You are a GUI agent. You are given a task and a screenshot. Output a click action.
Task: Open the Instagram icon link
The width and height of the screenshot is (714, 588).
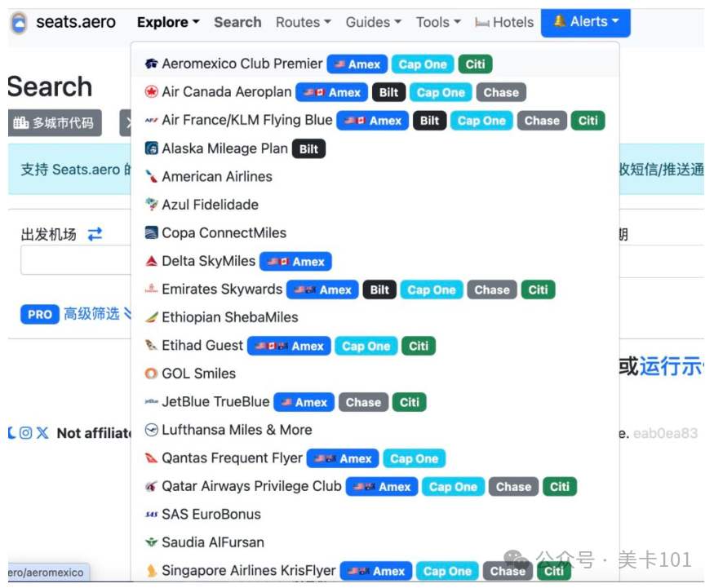click(26, 432)
